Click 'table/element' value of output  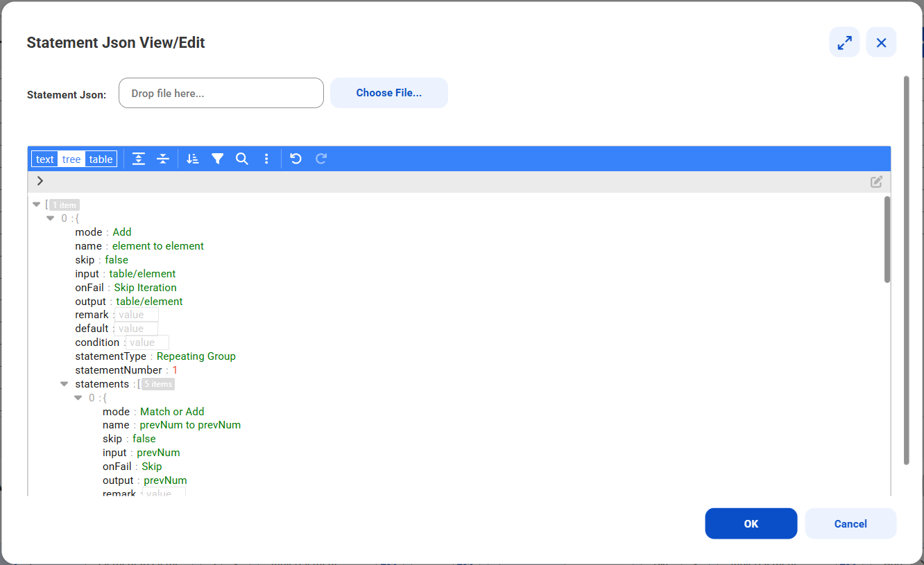point(150,302)
